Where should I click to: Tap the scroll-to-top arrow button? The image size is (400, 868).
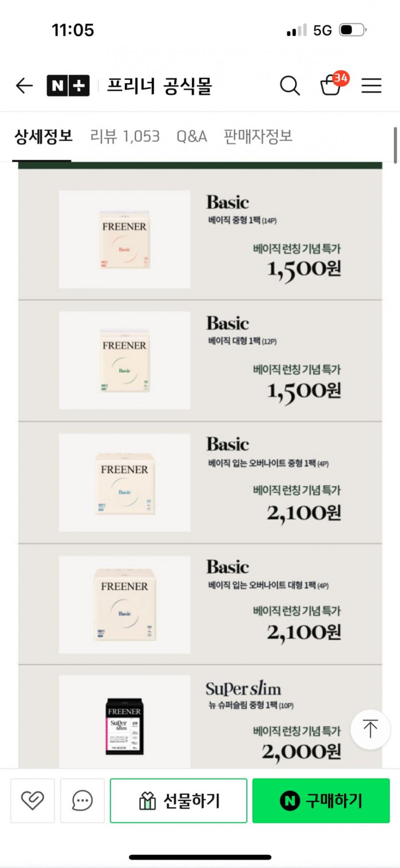tap(370, 729)
